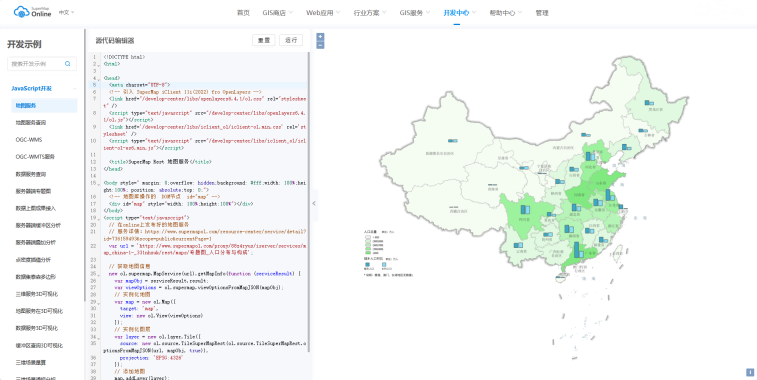Click the search magnifier icon in sidebar

[x=68, y=64]
